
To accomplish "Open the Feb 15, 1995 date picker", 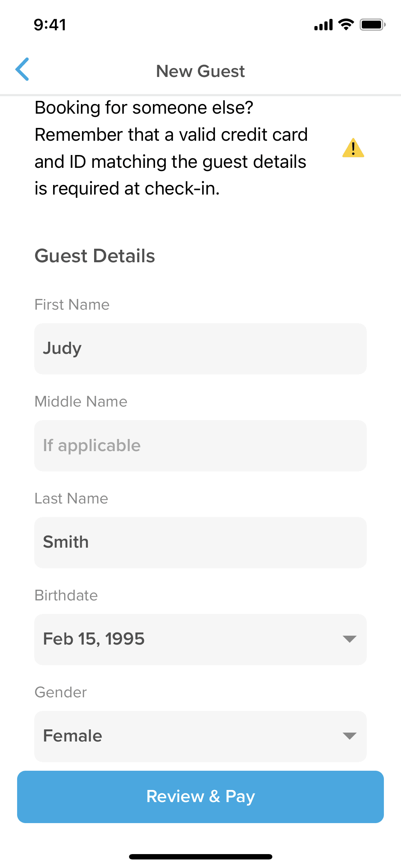I will click(x=185, y=639).
